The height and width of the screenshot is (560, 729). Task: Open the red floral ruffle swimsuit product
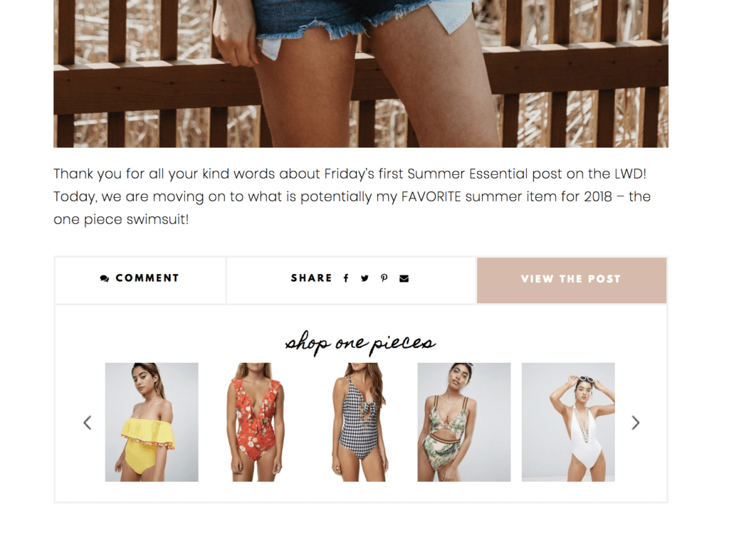(x=256, y=422)
